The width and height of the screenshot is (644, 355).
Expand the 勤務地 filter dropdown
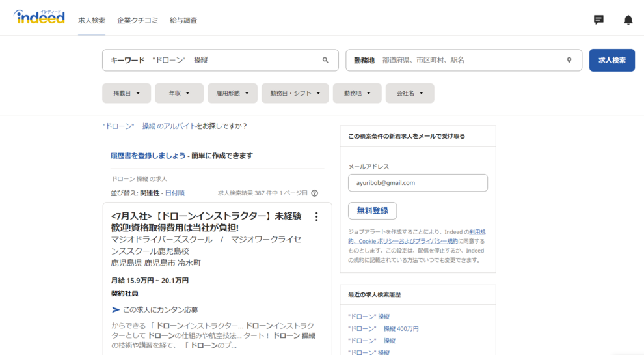[357, 93]
